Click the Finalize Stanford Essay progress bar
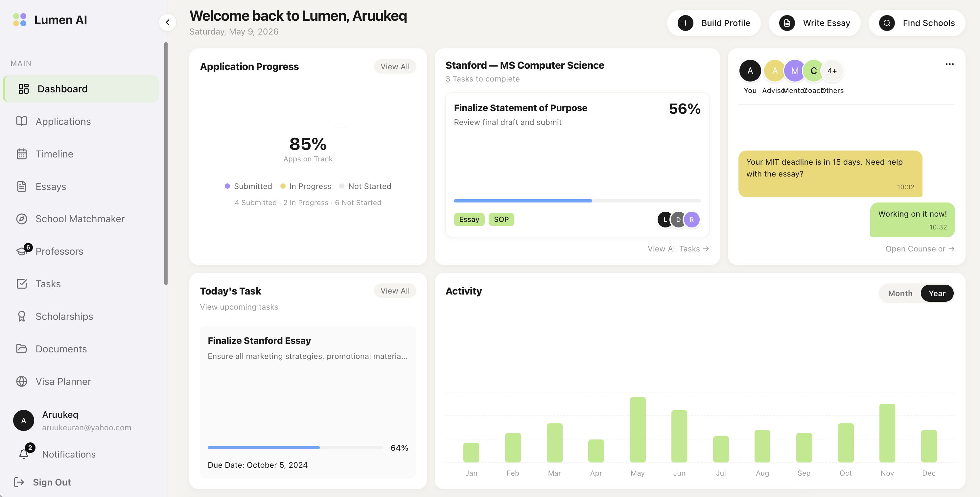The height and width of the screenshot is (497, 980). click(x=295, y=447)
